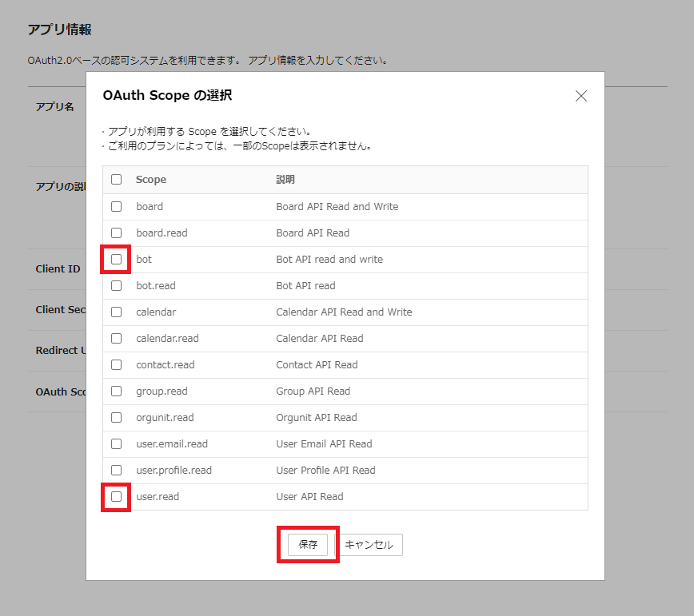This screenshot has height=616, width=694.
Task: Click the キャンセル cancel button
Action: [369, 545]
